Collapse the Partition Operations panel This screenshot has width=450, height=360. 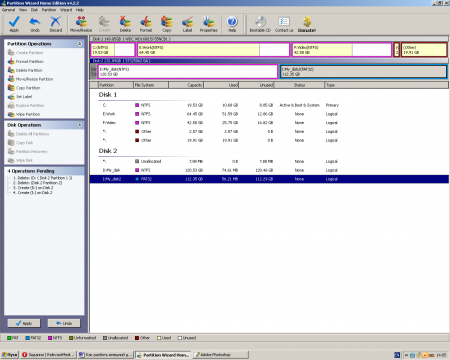coord(80,44)
